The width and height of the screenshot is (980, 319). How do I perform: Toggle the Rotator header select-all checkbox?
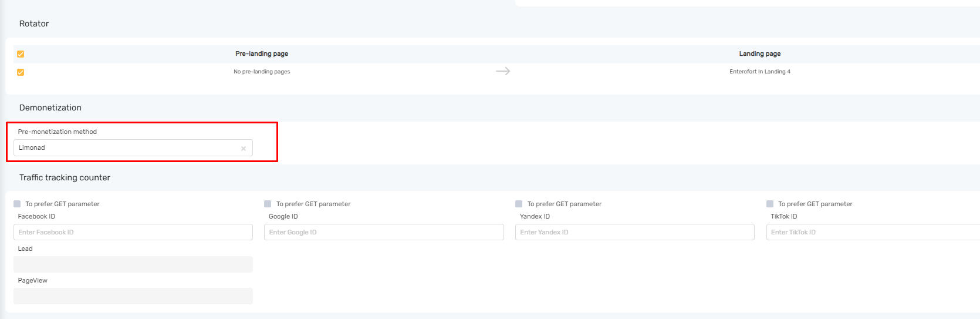coord(21,54)
